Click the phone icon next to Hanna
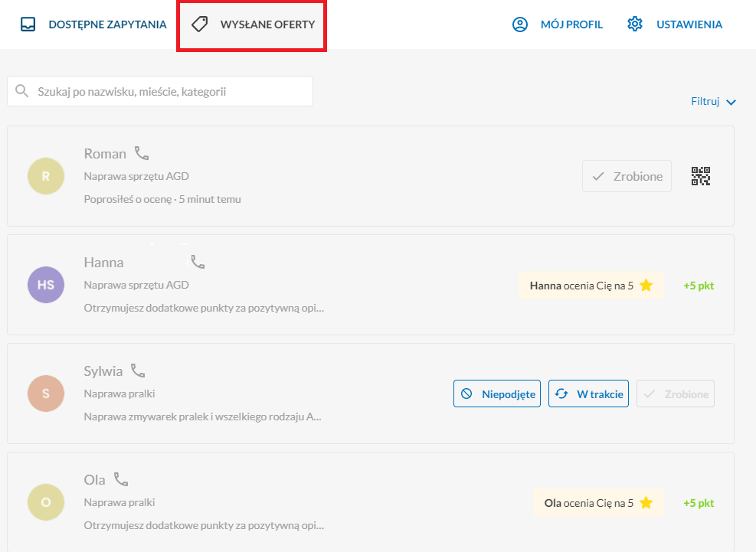Viewport: 756px width, 552px height. point(198,262)
